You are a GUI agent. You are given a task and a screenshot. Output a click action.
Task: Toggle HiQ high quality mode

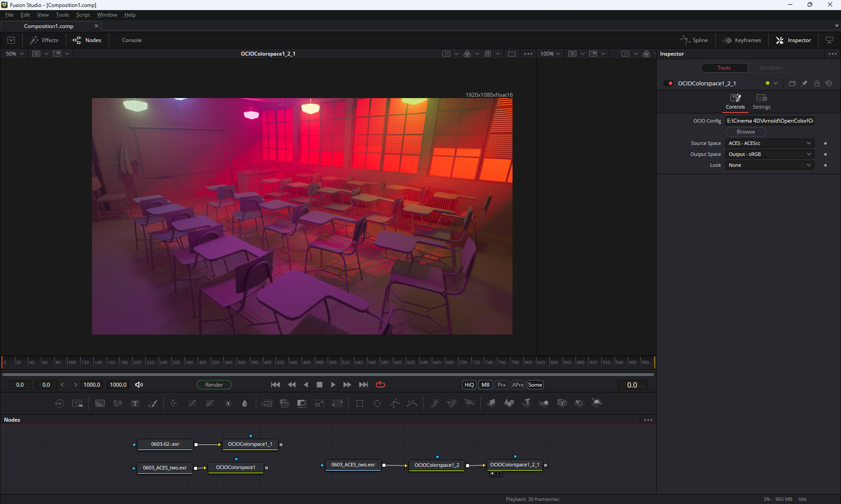(469, 384)
